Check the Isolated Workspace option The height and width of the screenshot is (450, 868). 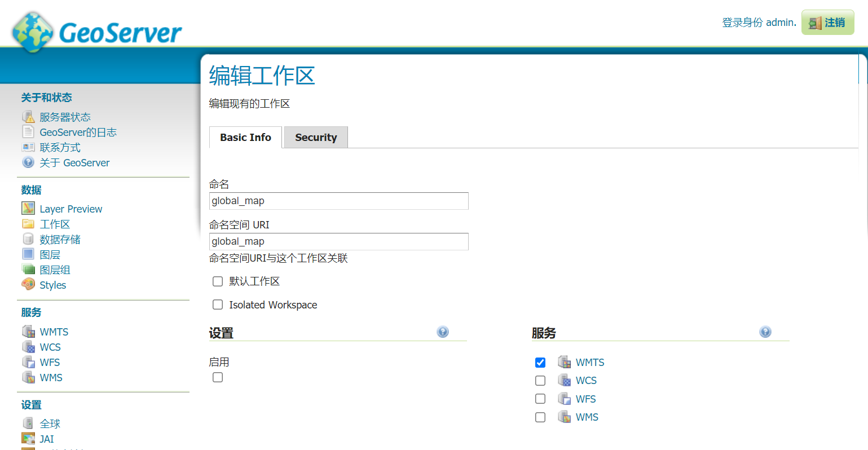point(218,305)
